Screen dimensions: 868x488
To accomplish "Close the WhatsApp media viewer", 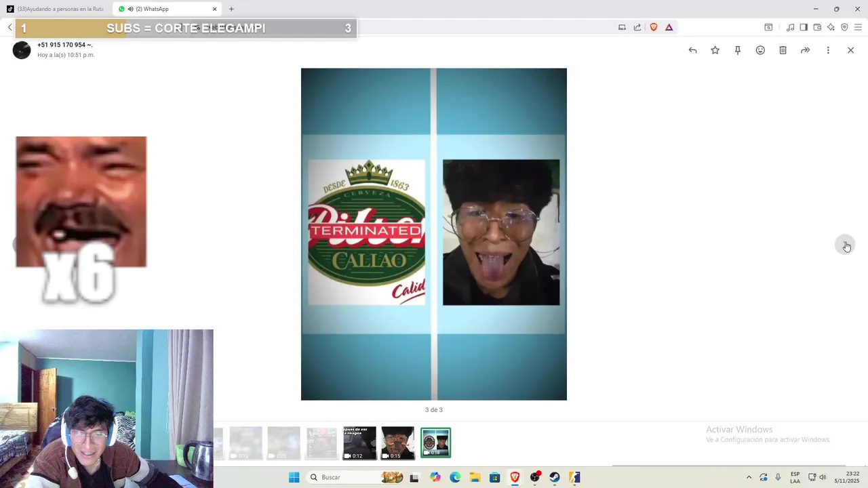I will (850, 50).
